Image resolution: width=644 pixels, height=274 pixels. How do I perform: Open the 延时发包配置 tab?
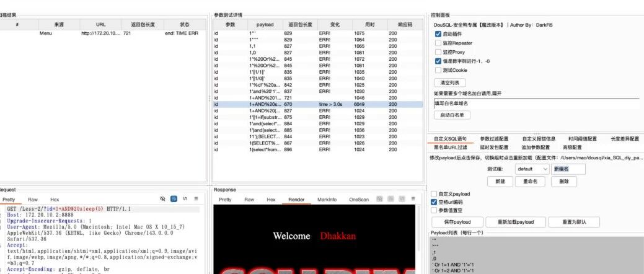[494, 147]
